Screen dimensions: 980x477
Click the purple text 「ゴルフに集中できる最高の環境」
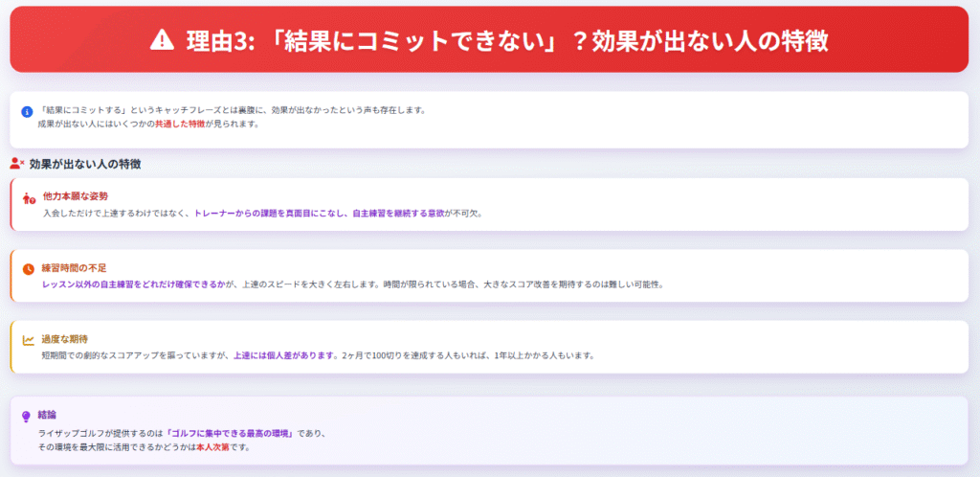coord(232,433)
